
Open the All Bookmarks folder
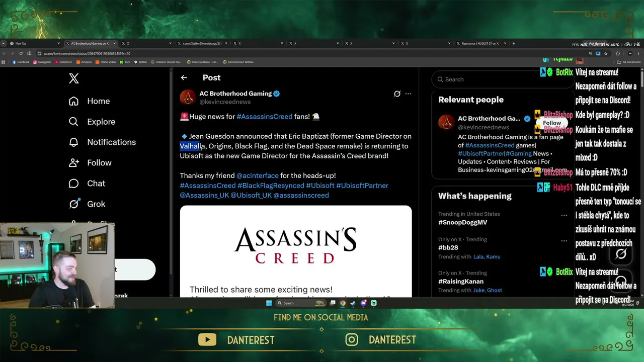(x=629, y=62)
